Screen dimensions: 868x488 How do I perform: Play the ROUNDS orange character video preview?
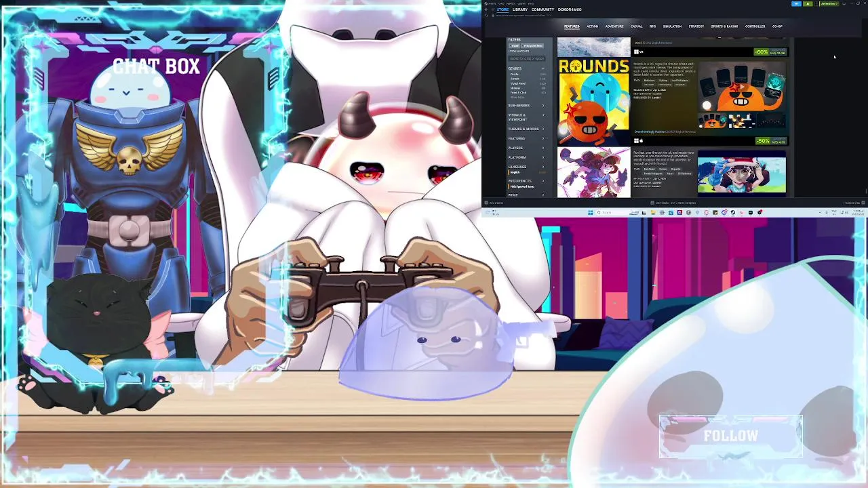click(742, 88)
